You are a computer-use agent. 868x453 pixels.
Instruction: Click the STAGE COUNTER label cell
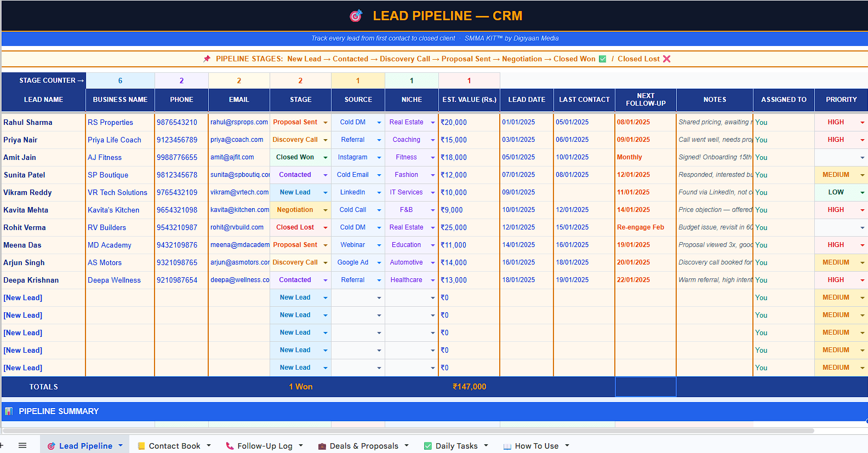(x=43, y=81)
